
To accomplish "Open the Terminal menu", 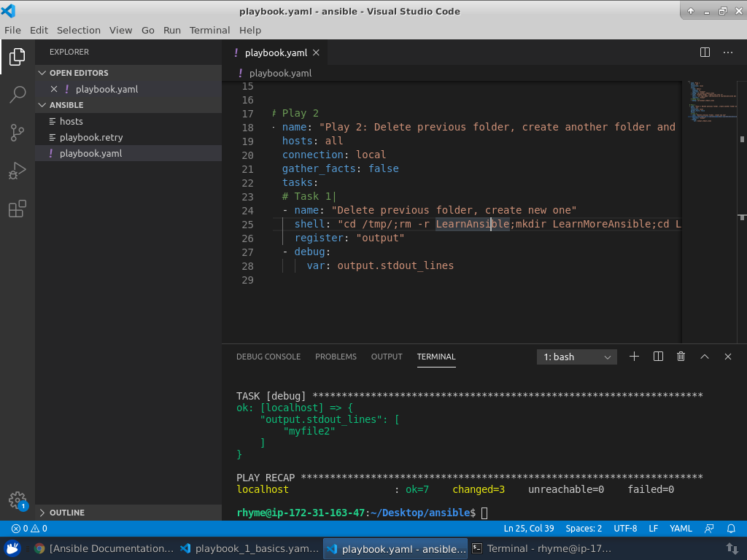I will pos(209,30).
